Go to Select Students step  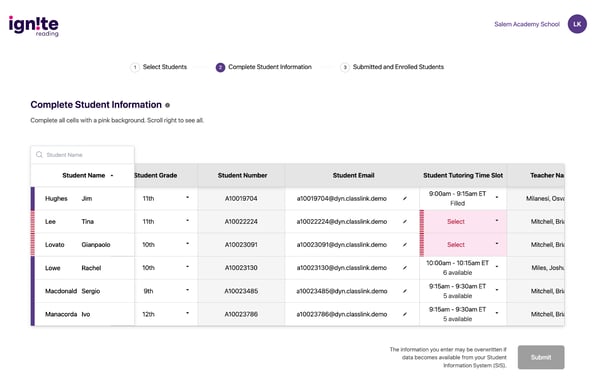159,67
